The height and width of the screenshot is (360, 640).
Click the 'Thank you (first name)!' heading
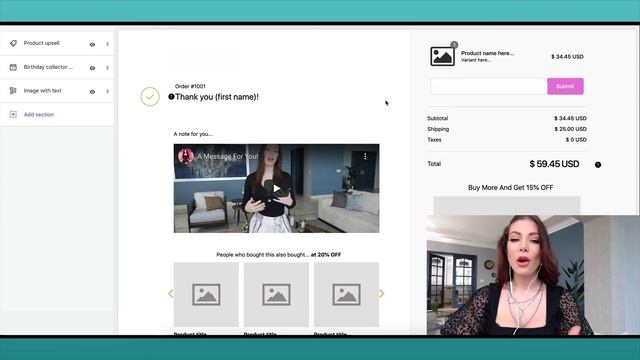tap(217, 97)
